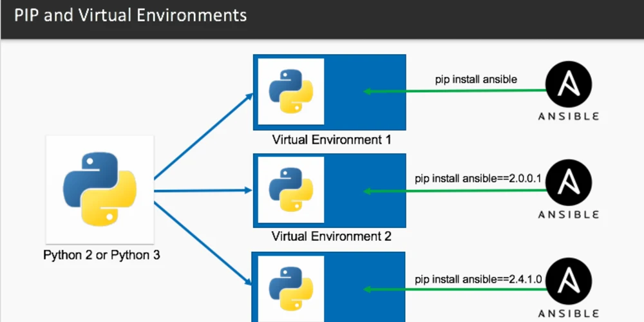Image resolution: width=644 pixels, height=322 pixels.
Task: Click the large Python 2 or Python 3 logo
Action: [x=100, y=189]
